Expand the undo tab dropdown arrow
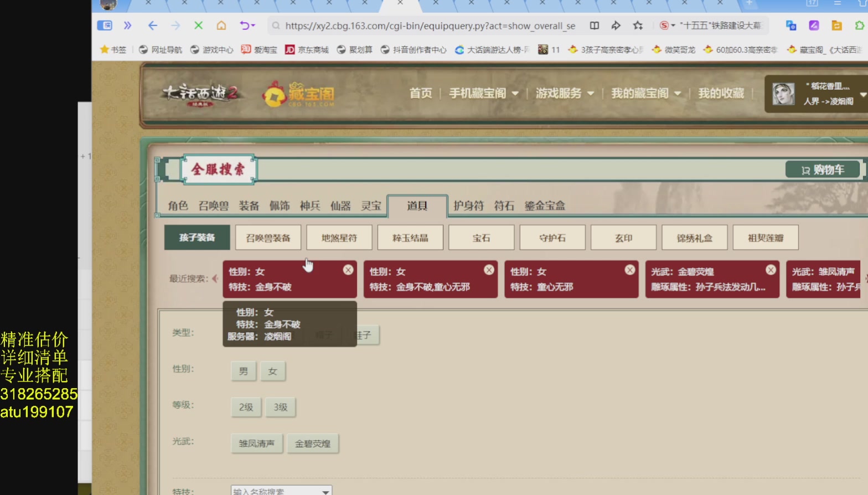The width and height of the screenshot is (868, 495). tap(254, 25)
